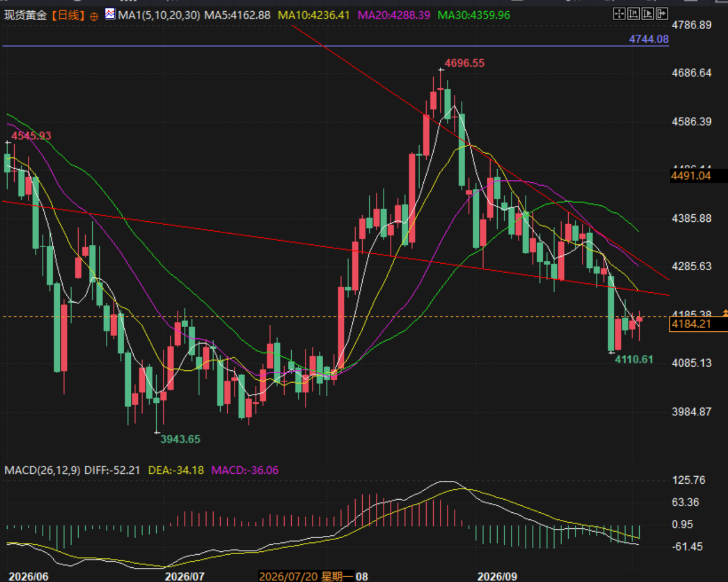Click the 4545.93 price label
The image size is (728, 582).
(31, 135)
